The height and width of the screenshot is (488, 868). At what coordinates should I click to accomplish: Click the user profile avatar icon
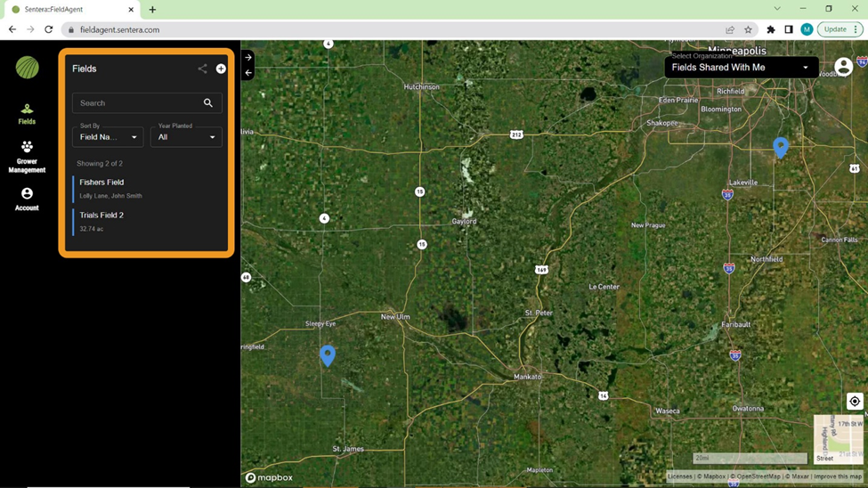[x=843, y=68]
